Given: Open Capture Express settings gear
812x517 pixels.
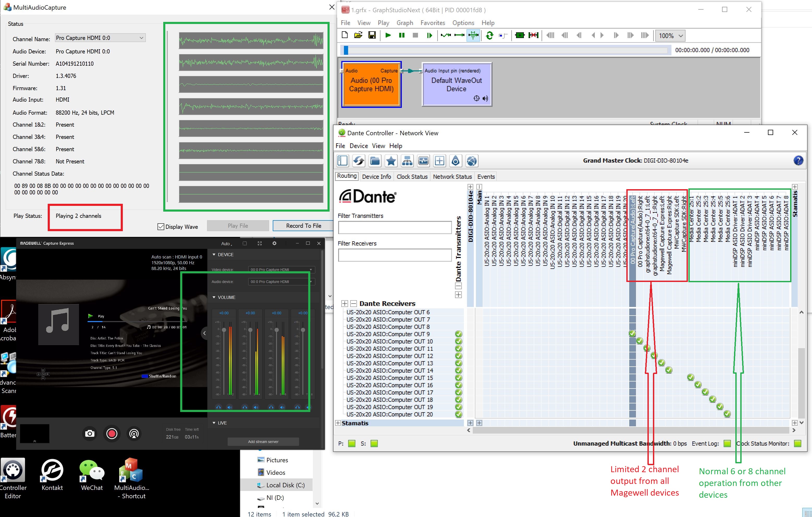Looking at the screenshot, I should point(275,243).
